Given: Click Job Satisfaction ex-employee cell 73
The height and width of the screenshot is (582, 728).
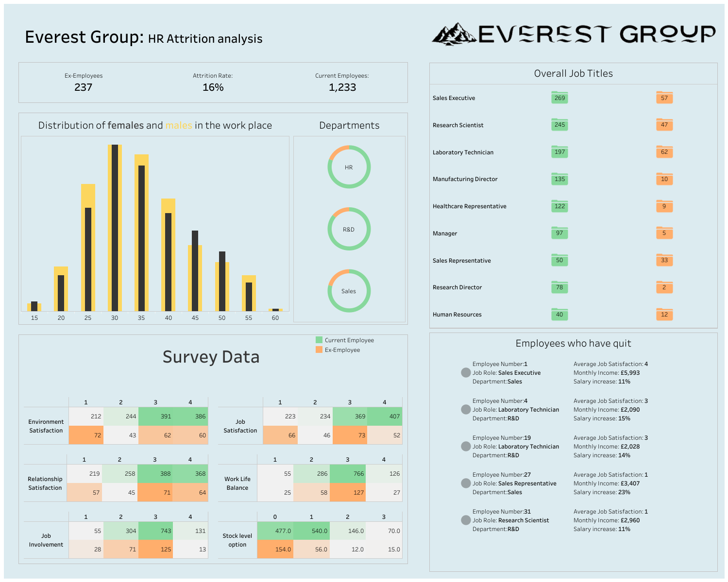Looking at the screenshot, I should coord(350,435).
